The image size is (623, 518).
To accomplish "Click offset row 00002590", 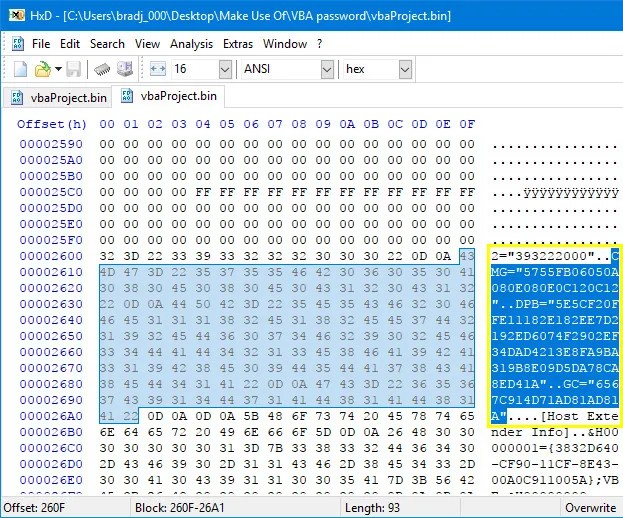I will (x=51, y=144).
